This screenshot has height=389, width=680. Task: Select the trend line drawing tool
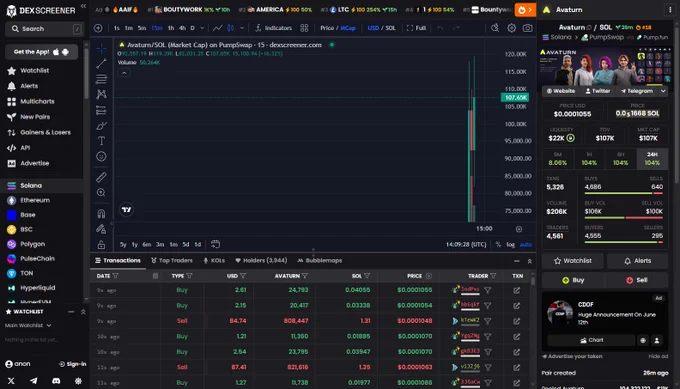click(x=101, y=64)
